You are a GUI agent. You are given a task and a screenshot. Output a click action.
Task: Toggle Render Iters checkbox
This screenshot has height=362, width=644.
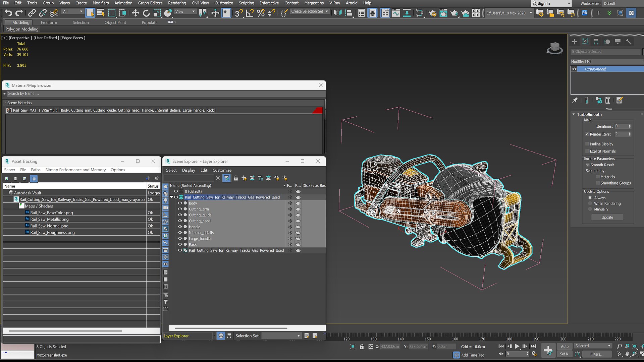point(587,134)
